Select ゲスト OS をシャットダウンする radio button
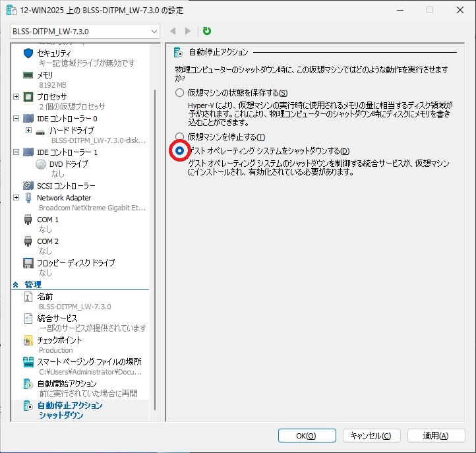The height and width of the screenshot is (453, 476). pyautogui.click(x=180, y=150)
